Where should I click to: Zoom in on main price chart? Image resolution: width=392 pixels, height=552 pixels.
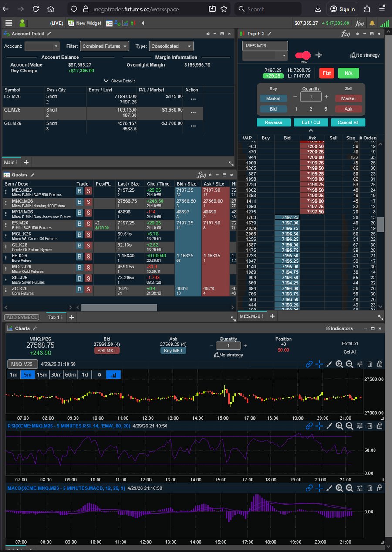[339, 364]
